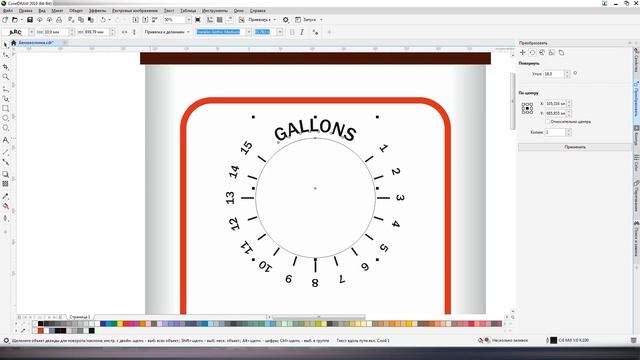Select Size mode in Transform docker
The image size is (640, 360).
(x=552, y=53)
